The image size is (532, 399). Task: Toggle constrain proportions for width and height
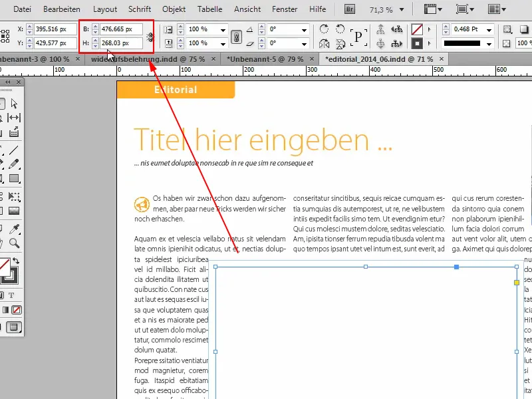150,37
